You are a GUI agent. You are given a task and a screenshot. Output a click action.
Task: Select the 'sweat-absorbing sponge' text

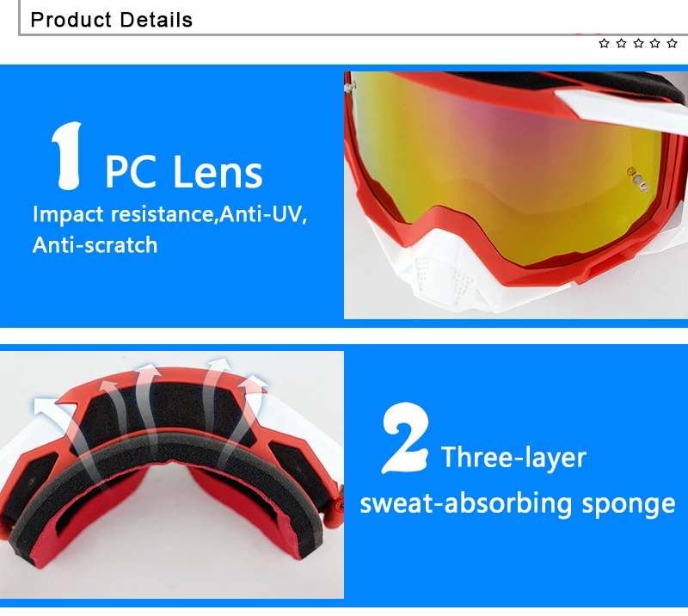click(x=518, y=503)
